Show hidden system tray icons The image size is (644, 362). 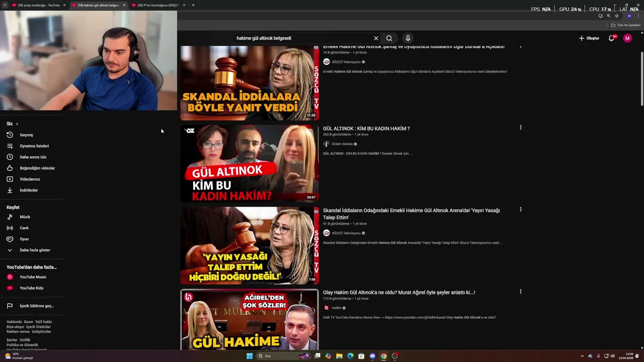[x=582, y=356]
